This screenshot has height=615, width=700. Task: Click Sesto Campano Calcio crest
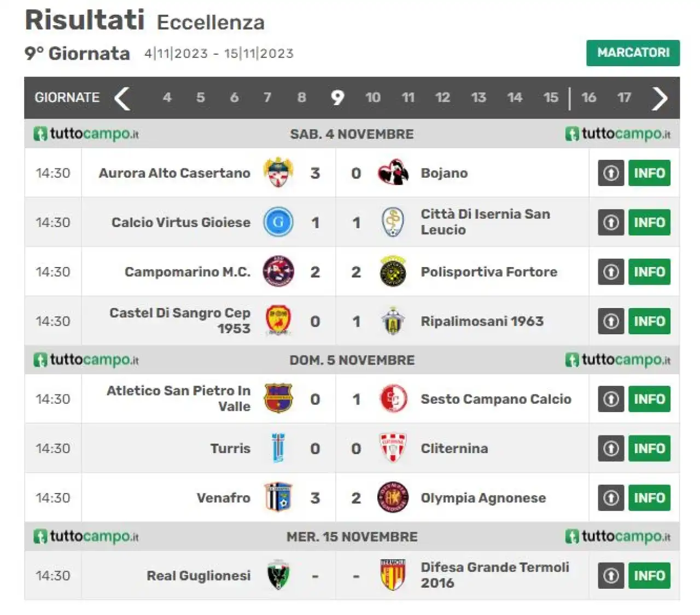pyautogui.click(x=393, y=399)
